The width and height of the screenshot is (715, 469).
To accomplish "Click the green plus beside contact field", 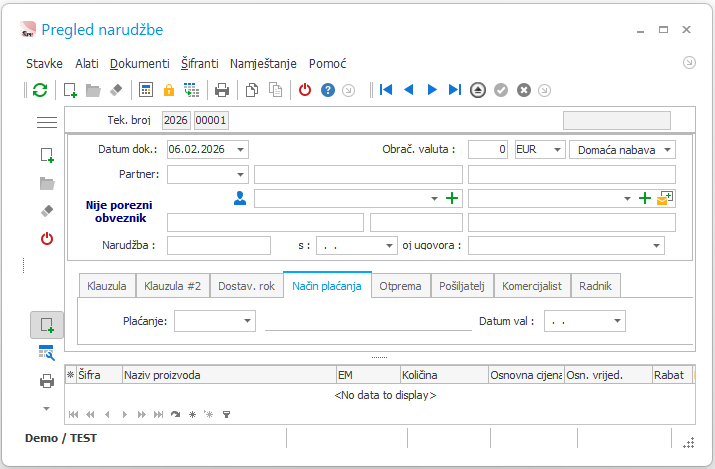I will click(x=452, y=198).
